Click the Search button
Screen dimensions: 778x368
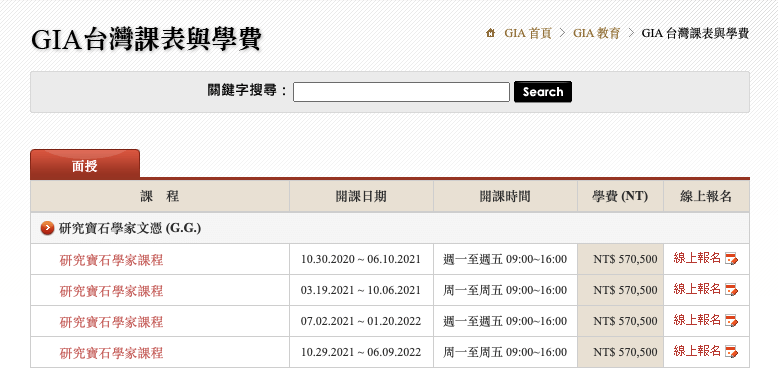click(x=543, y=92)
